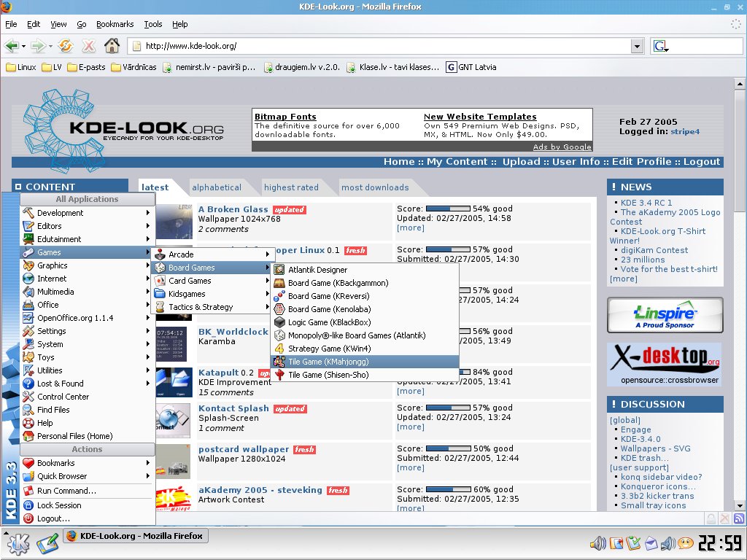Launch Find Files from K menu
The height and width of the screenshot is (560, 747).
tap(88, 410)
